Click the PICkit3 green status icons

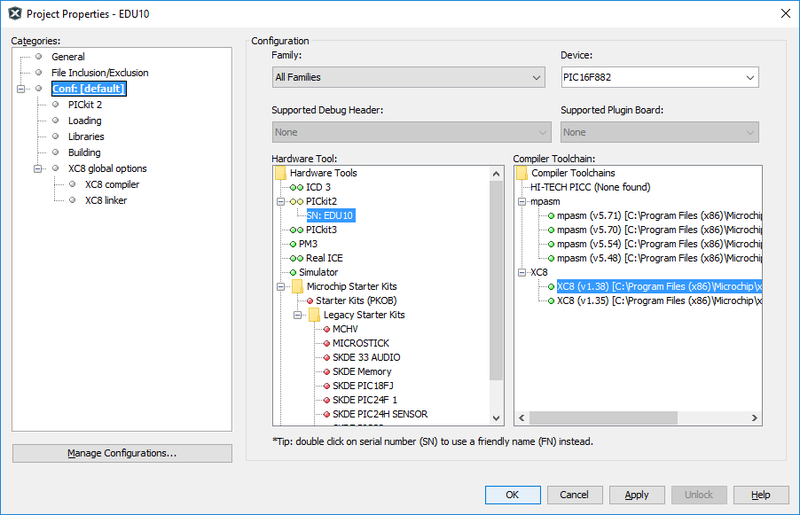click(x=296, y=230)
